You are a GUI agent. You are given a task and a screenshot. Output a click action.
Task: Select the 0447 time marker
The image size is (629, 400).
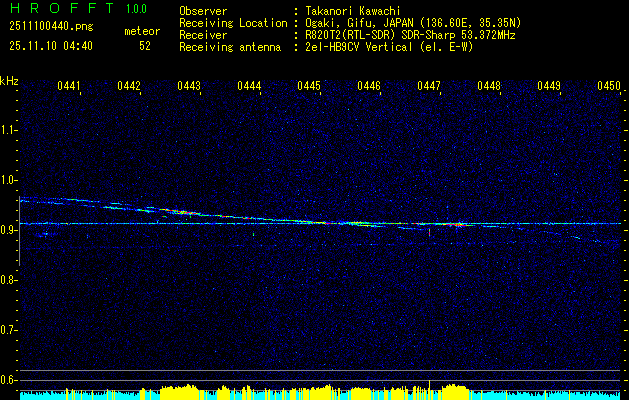coord(429,87)
